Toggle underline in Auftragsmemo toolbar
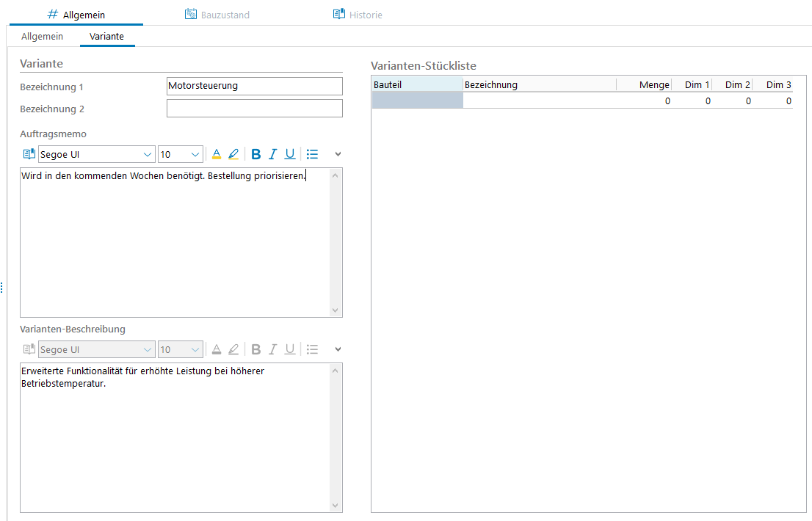The image size is (812, 521). [290, 154]
